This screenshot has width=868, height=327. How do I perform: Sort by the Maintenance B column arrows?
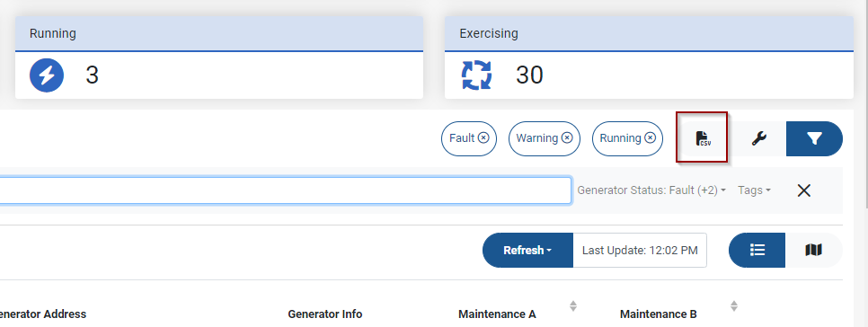(733, 306)
